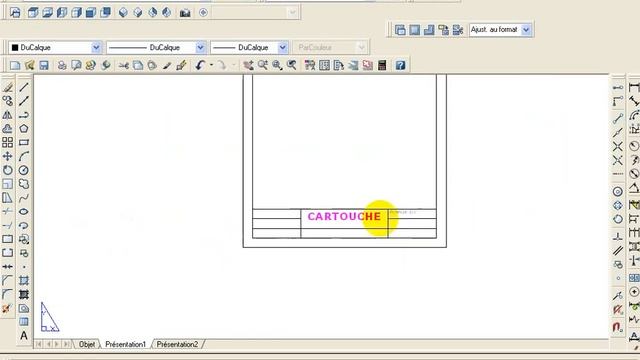The width and height of the screenshot is (640, 360).
Task: Select the Multiline Text tool
Action: pyautogui.click(x=24, y=336)
